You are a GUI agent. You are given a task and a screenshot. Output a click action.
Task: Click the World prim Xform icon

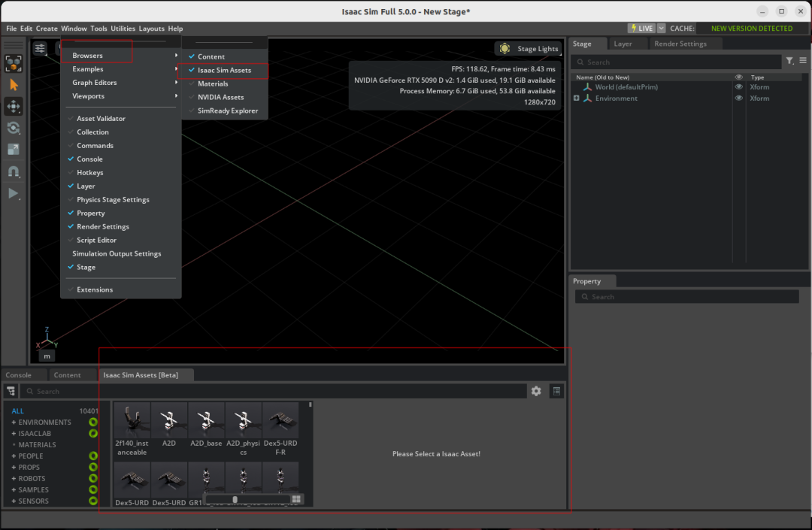587,87
